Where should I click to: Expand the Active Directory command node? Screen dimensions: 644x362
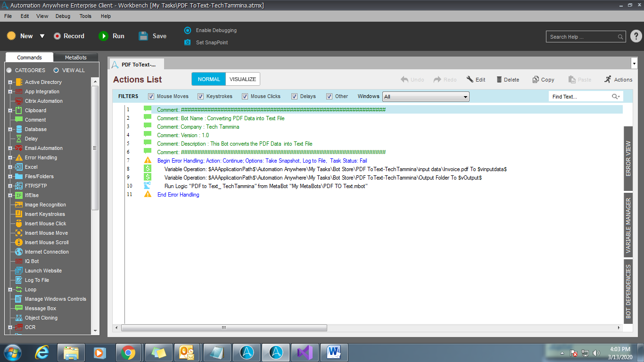10,82
